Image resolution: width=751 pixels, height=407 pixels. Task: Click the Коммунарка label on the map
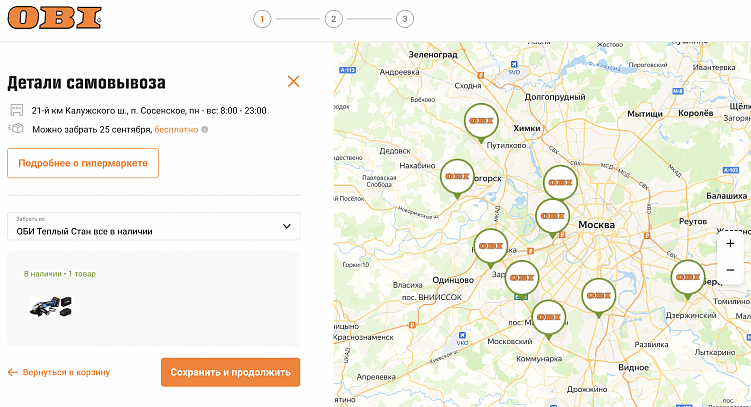(539, 358)
